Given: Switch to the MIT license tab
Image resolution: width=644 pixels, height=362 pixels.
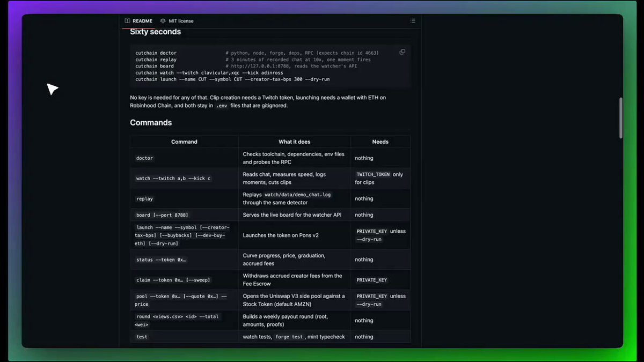Looking at the screenshot, I should point(177,21).
